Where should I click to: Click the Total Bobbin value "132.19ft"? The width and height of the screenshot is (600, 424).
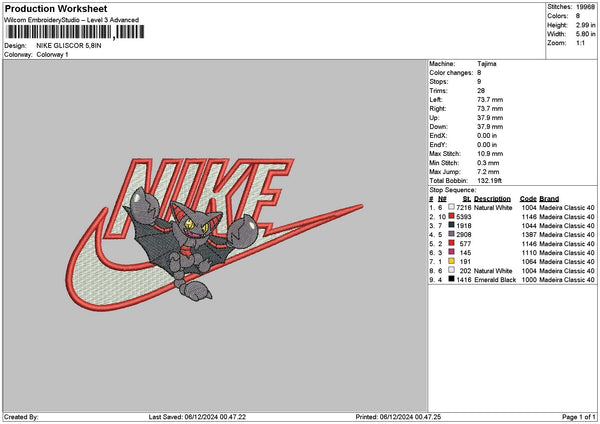(490, 181)
